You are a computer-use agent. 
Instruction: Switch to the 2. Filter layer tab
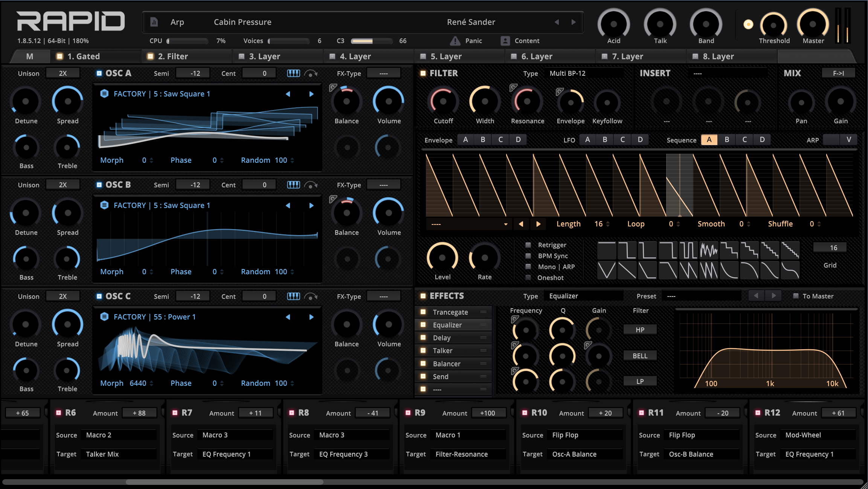187,57
